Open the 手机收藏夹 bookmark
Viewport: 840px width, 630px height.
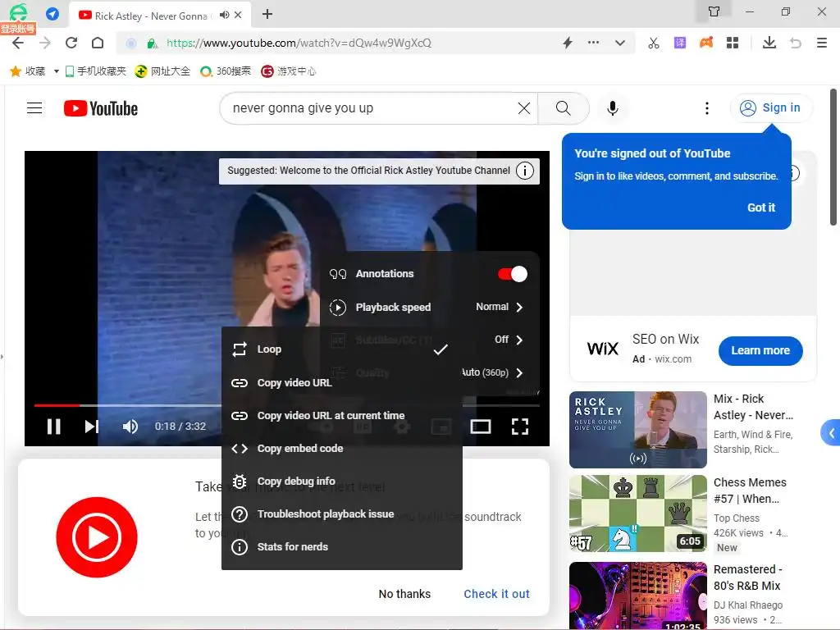click(x=95, y=71)
